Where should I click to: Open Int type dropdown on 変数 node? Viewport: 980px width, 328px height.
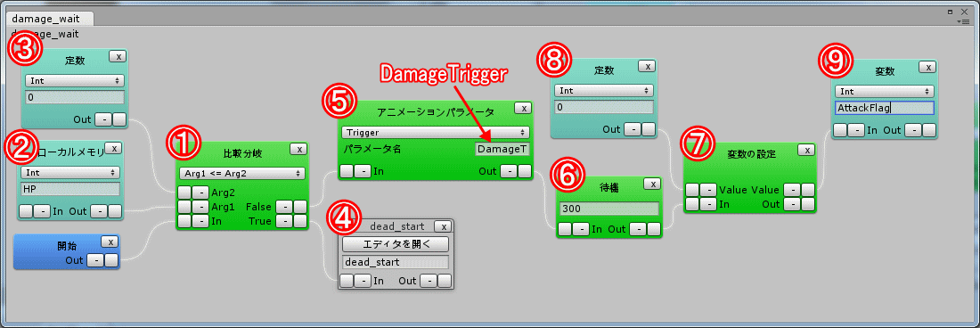click(x=884, y=91)
